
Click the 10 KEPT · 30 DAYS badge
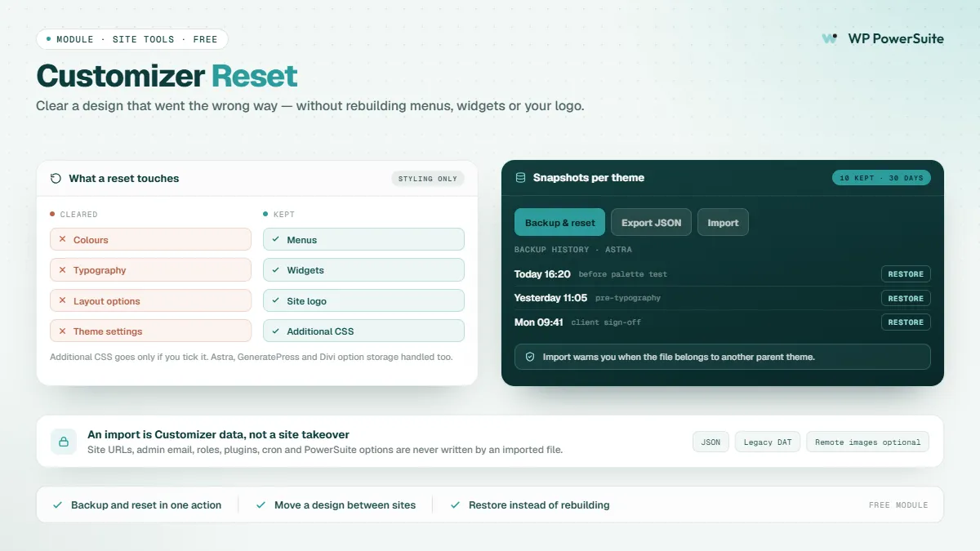pyautogui.click(x=881, y=177)
